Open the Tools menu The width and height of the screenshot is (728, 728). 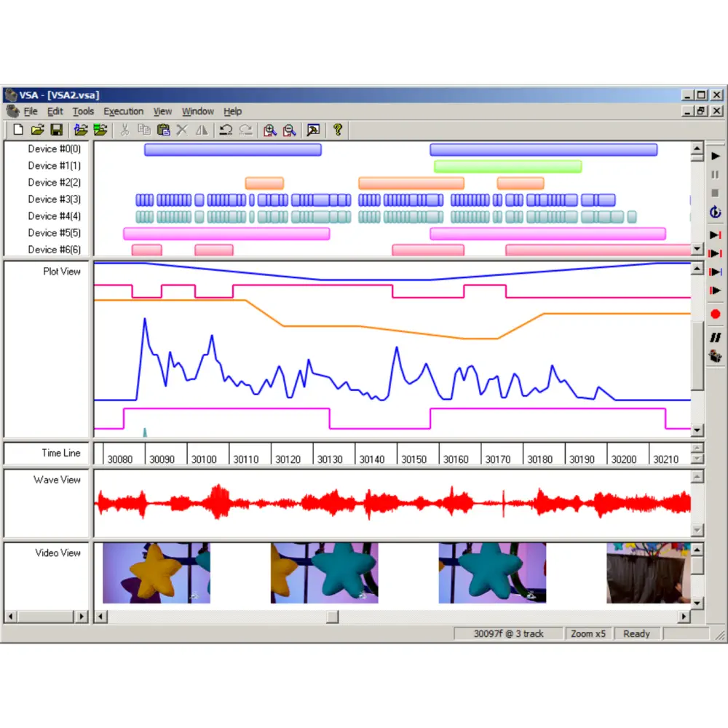coord(82,111)
